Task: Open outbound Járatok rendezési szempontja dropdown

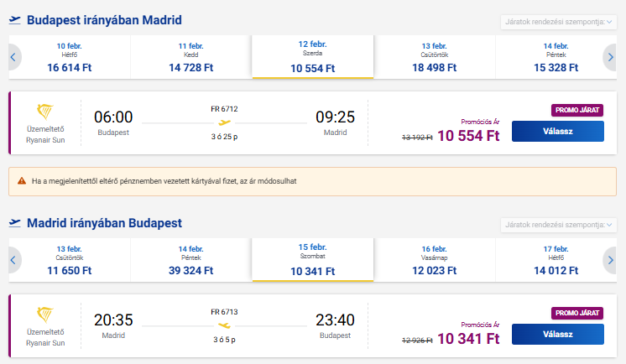Action: pyautogui.click(x=559, y=22)
